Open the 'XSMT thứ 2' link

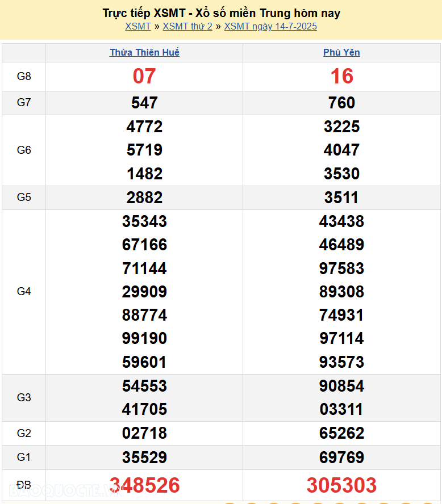click(x=187, y=26)
